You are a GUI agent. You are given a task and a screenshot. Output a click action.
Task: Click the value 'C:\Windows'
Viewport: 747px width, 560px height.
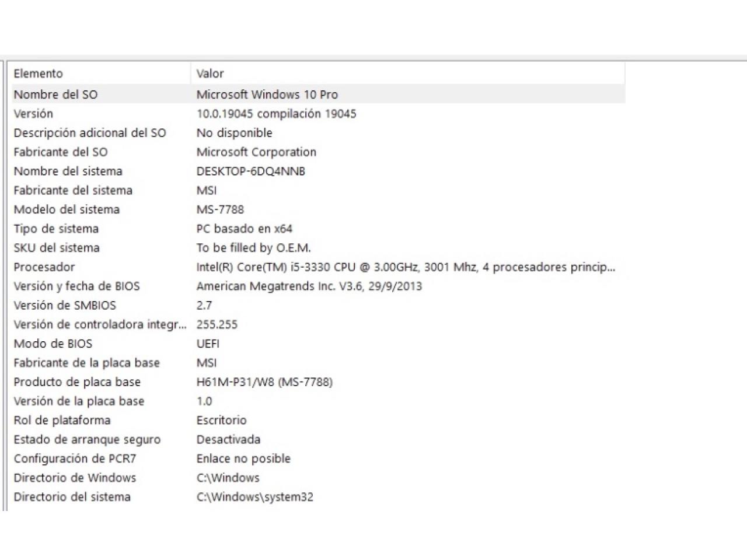[228, 478]
